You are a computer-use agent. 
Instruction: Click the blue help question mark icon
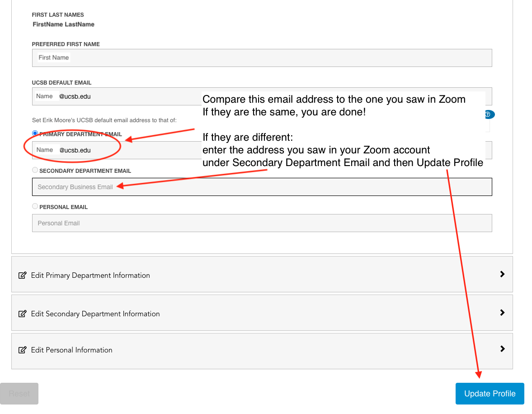[x=489, y=114]
